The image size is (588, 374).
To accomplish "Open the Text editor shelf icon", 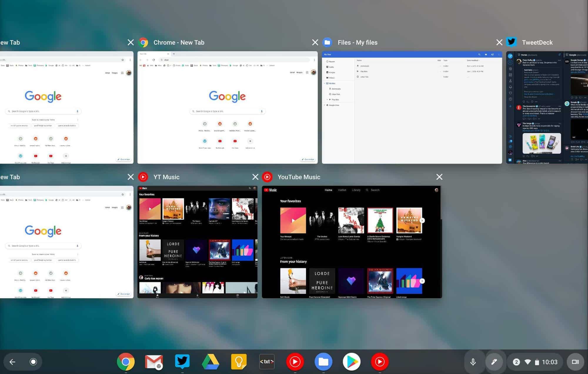I will point(267,362).
